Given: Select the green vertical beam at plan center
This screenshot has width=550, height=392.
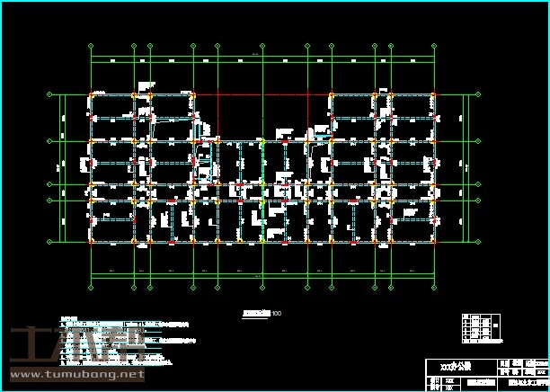Looking at the screenshot, I should tap(262, 180).
